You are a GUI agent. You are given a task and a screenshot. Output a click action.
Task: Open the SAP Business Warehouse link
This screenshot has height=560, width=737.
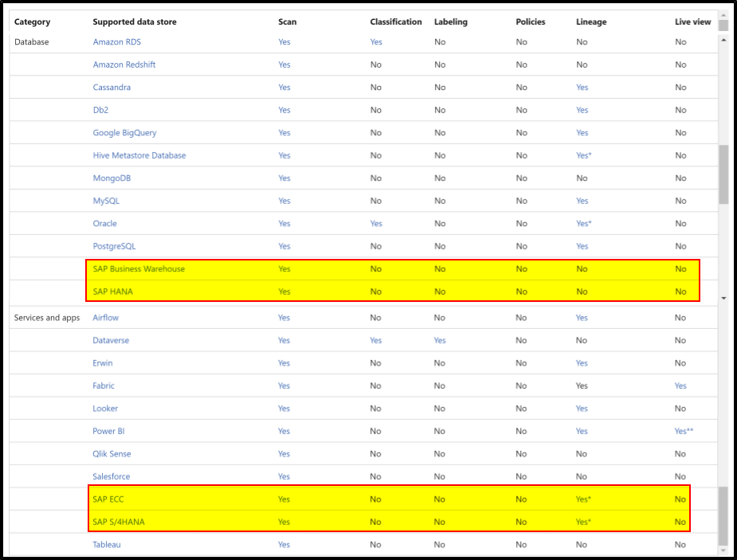pyautogui.click(x=139, y=268)
